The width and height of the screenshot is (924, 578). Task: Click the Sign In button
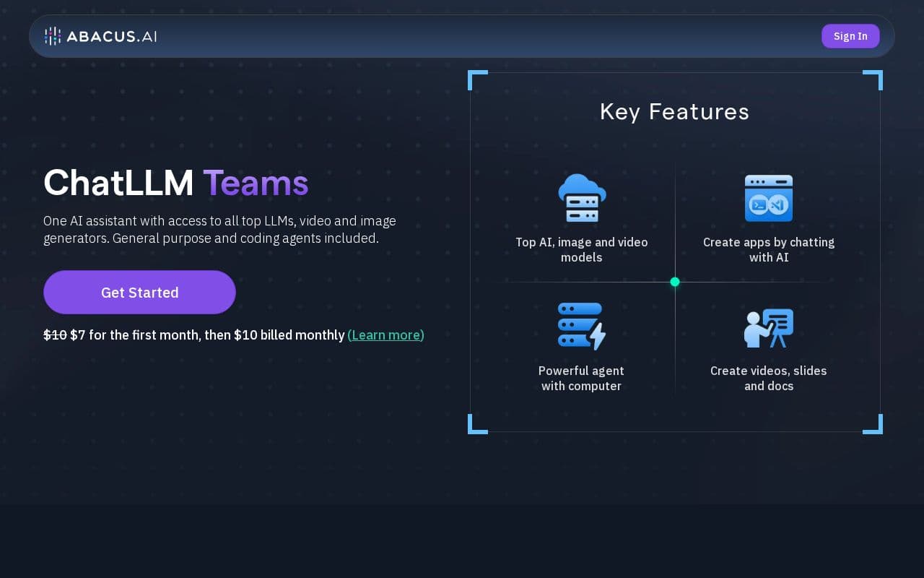[x=850, y=36]
